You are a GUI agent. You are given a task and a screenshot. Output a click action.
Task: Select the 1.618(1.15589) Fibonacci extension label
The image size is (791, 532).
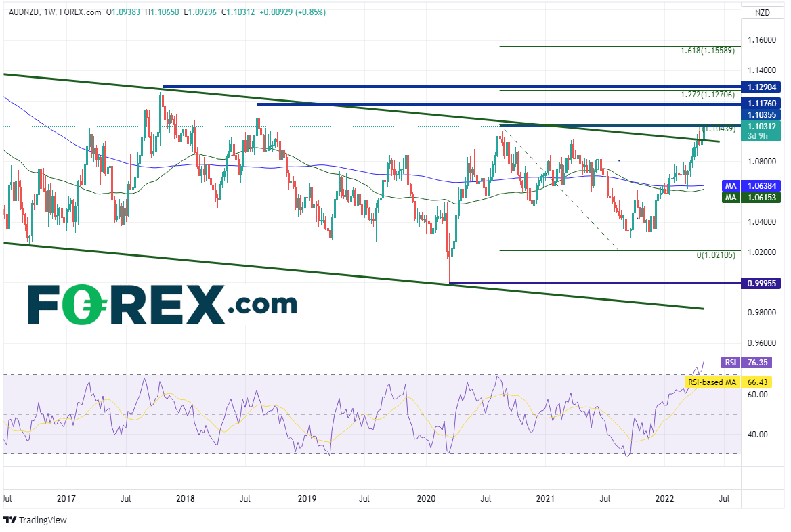tap(717, 51)
